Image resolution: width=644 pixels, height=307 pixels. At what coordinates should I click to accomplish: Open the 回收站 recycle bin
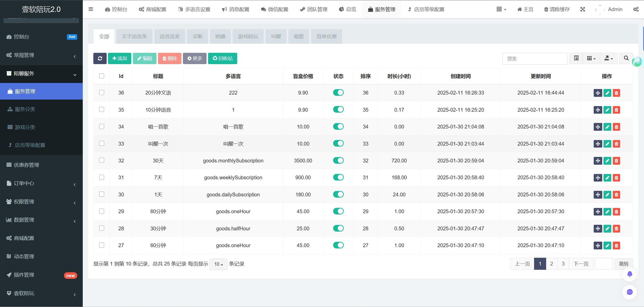pos(222,58)
